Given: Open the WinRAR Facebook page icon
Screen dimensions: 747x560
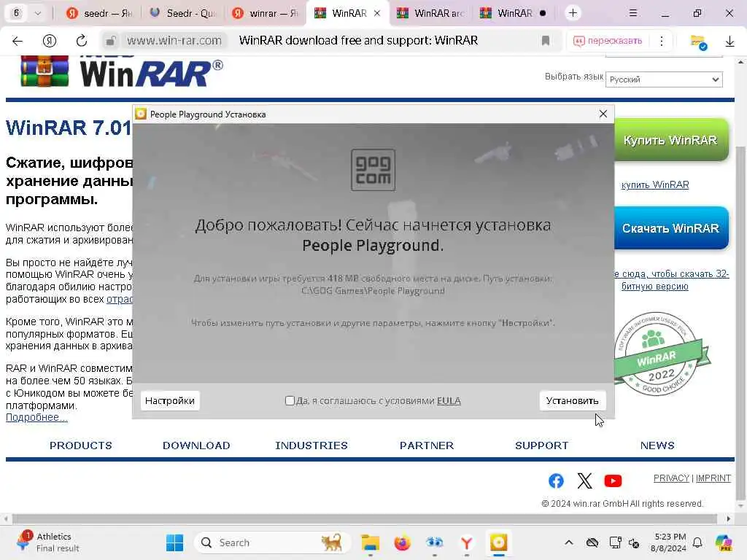Looking at the screenshot, I should [x=555, y=481].
